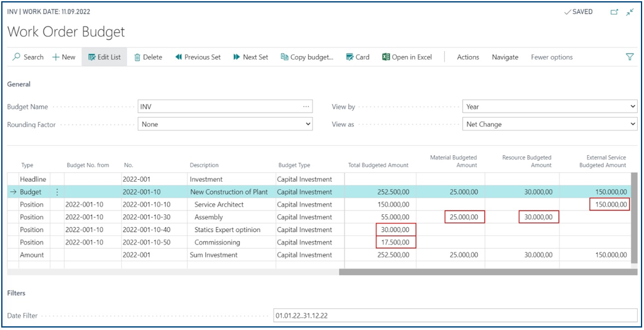Toggle the Edit List button
This screenshot has width=644, height=330.
(x=104, y=57)
